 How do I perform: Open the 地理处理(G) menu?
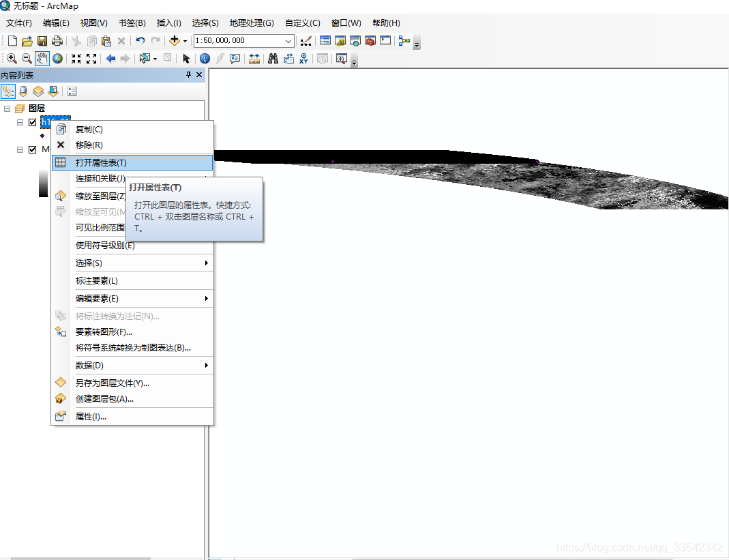click(x=252, y=23)
